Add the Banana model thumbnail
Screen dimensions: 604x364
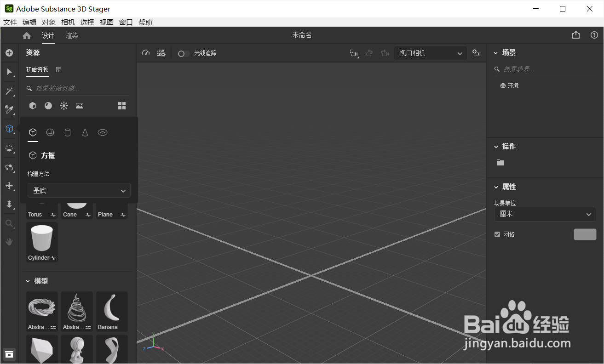(112, 312)
